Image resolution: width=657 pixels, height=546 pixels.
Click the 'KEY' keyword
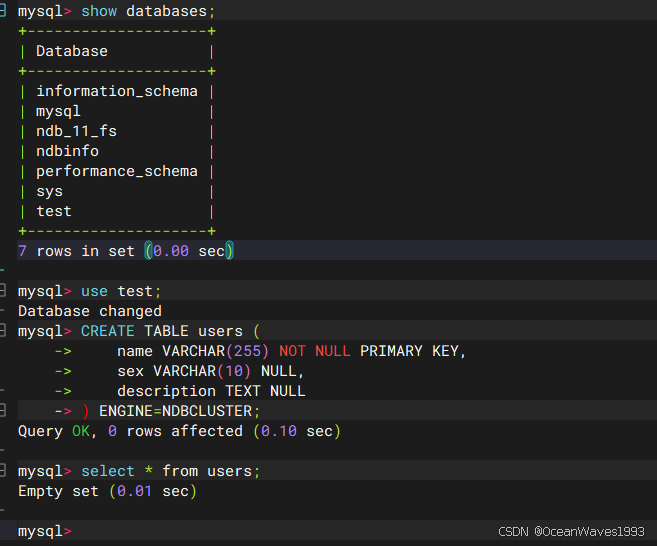coord(445,351)
